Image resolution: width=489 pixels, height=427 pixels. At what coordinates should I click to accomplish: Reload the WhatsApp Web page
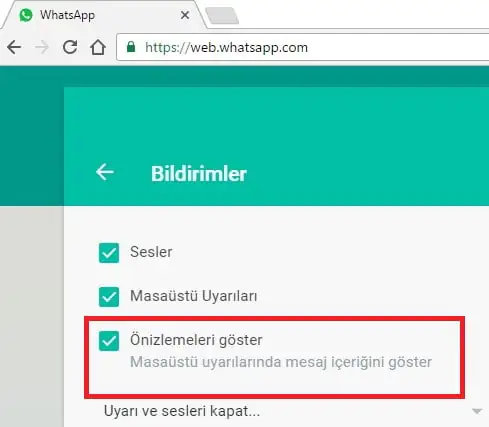(x=70, y=47)
